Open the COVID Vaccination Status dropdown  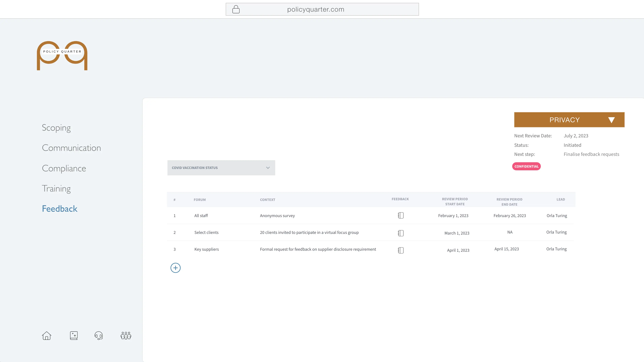tap(221, 168)
